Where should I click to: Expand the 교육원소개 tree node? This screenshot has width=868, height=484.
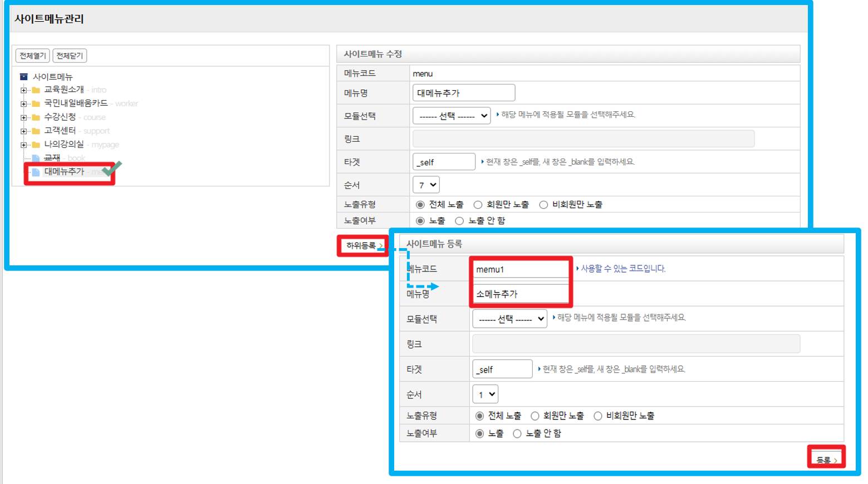point(23,90)
